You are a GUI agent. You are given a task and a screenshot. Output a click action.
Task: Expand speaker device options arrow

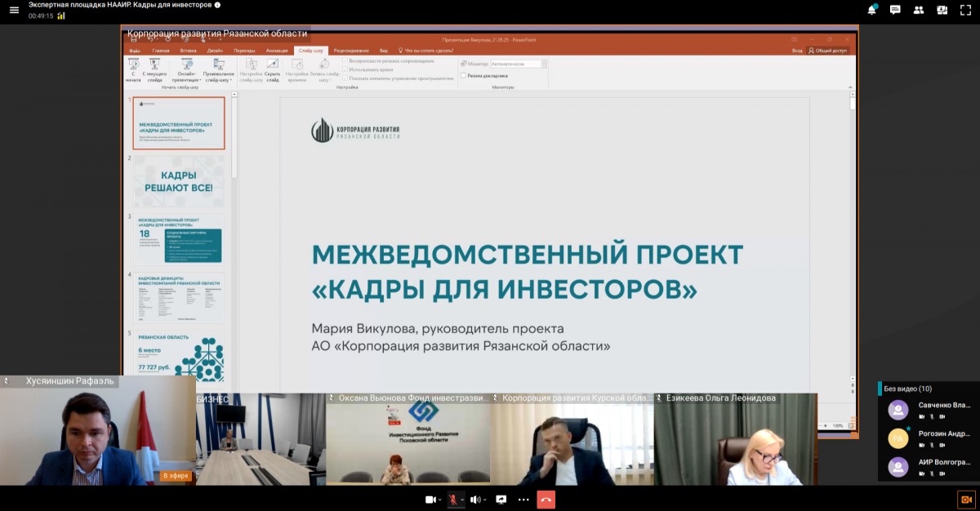click(485, 500)
